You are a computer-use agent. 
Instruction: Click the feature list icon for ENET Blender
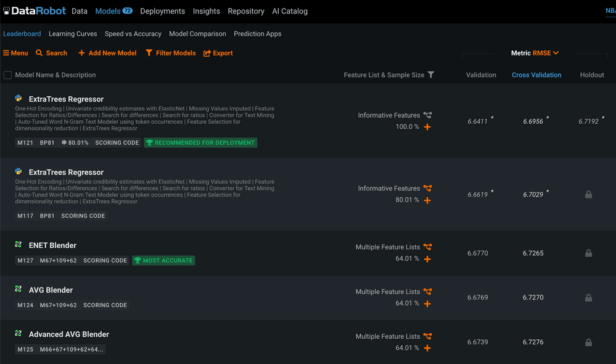point(427,247)
